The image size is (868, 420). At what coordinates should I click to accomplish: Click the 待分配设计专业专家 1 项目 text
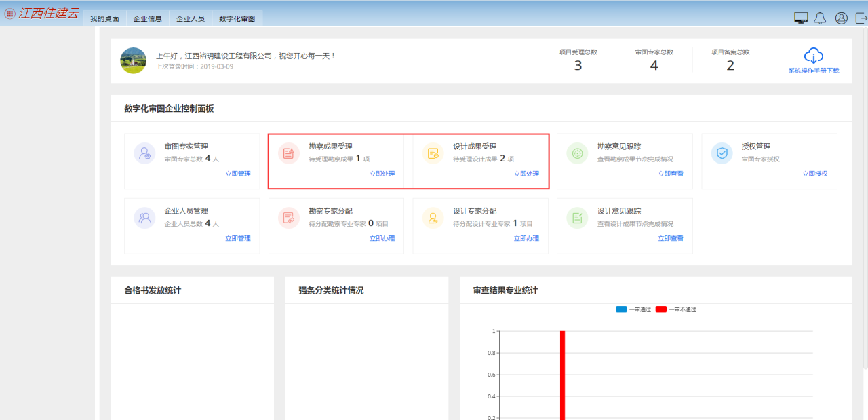(x=493, y=223)
